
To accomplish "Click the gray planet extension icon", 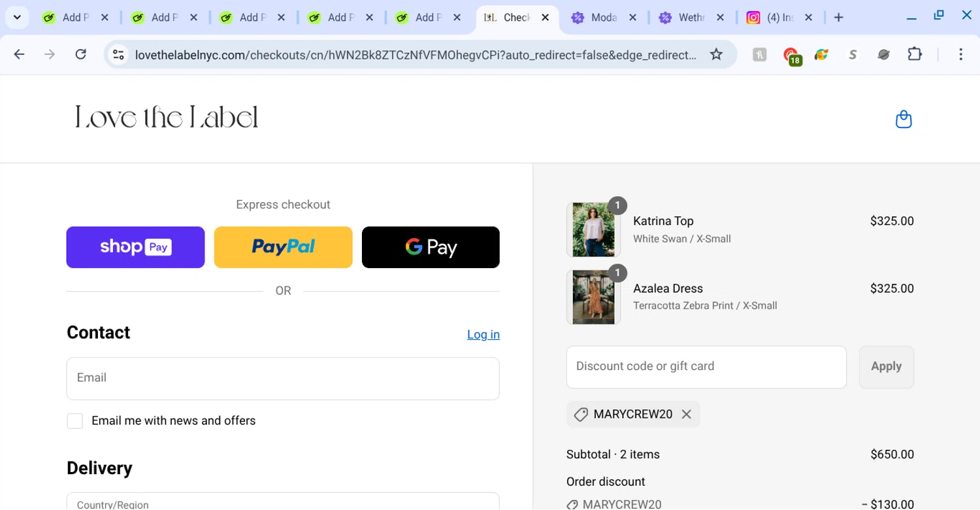I will (883, 55).
